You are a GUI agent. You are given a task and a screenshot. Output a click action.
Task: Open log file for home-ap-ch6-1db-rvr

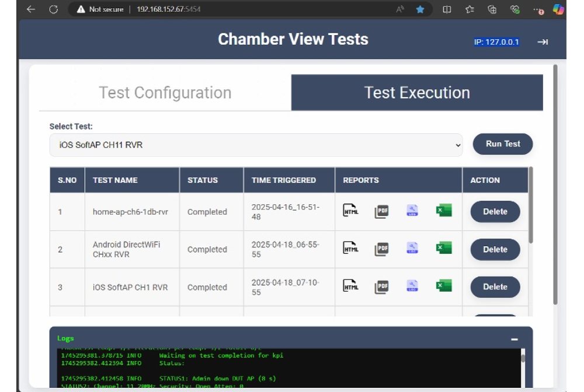coord(412,211)
